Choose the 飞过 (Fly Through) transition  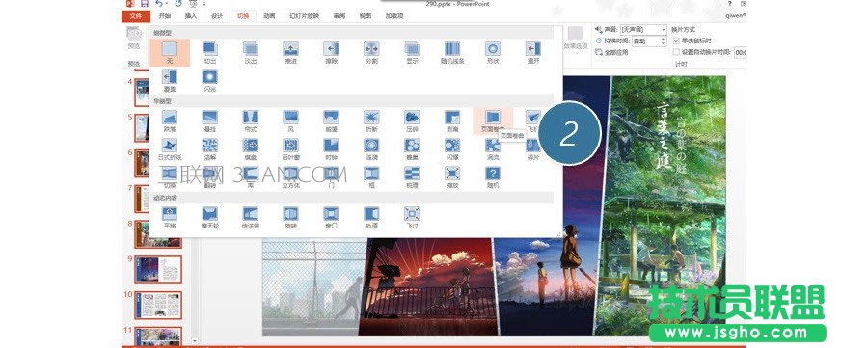coord(412,218)
